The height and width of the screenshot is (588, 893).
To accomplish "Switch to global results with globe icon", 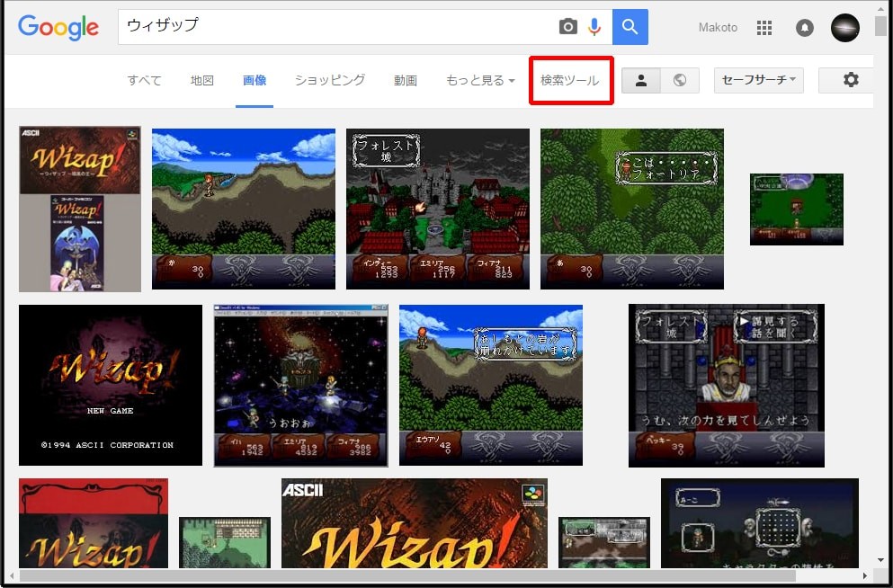I will coord(680,80).
